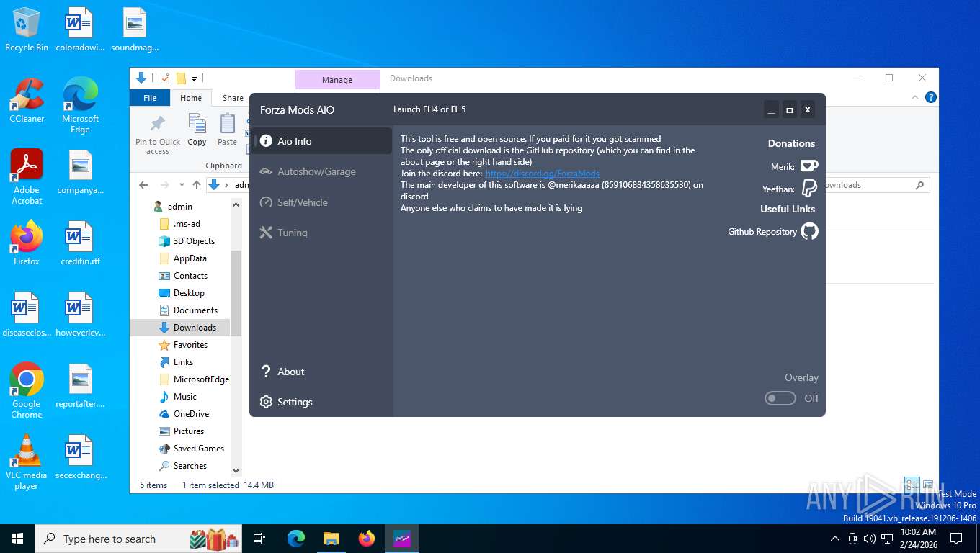The image size is (980, 553).
Task: Click the Settings gear icon
Action: click(x=266, y=402)
